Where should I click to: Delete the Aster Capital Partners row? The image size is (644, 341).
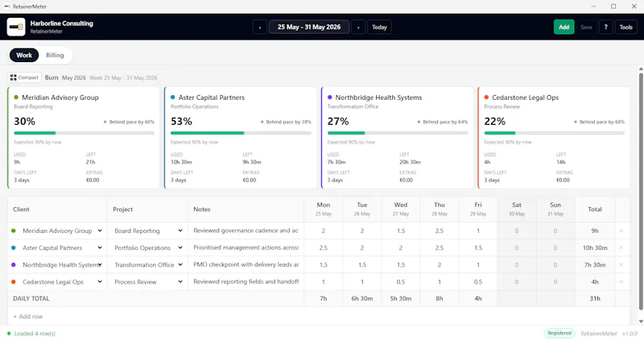click(x=621, y=247)
